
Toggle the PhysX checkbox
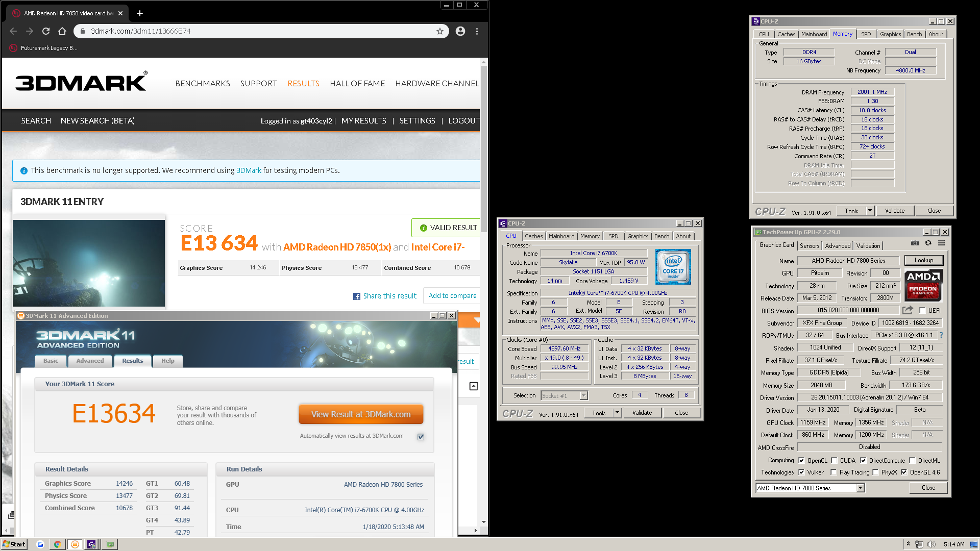click(x=875, y=472)
